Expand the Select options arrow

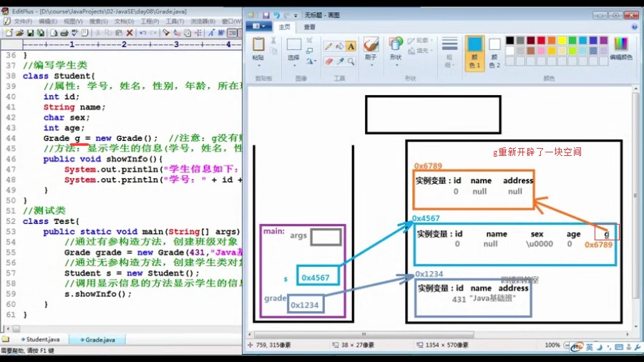click(294, 65)
